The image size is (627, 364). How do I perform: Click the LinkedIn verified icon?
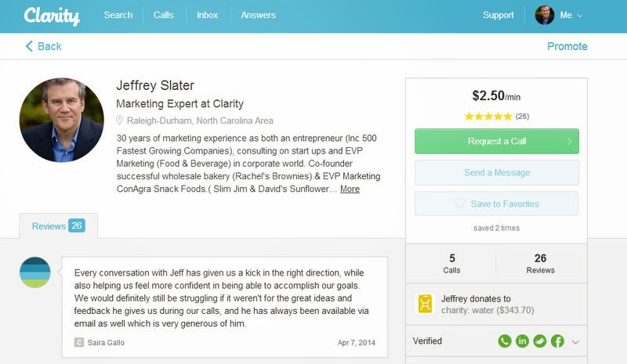coord(522,341)
